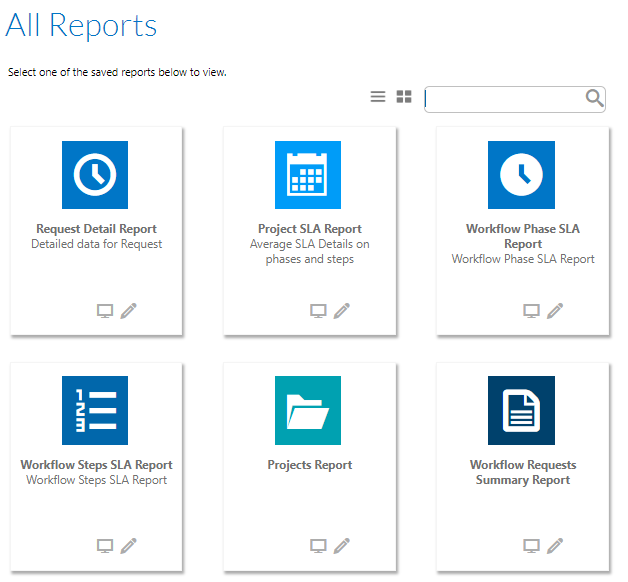Edit Workflow Phase SLA Report with pencil
Screen dimensions: 628x582
pos(555,311)
